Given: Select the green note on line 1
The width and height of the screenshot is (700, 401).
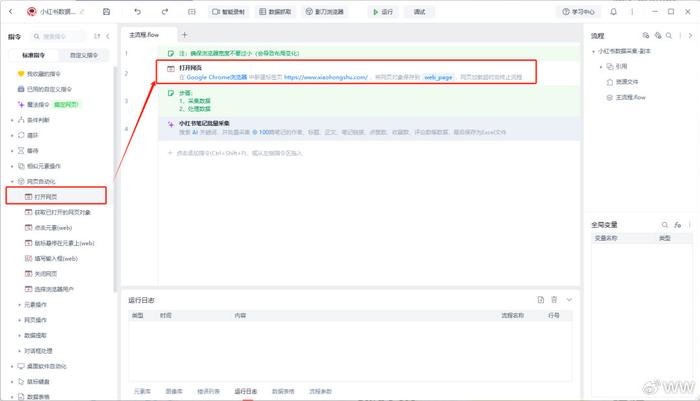Looking at the screenshot, I should coord(368,53).
